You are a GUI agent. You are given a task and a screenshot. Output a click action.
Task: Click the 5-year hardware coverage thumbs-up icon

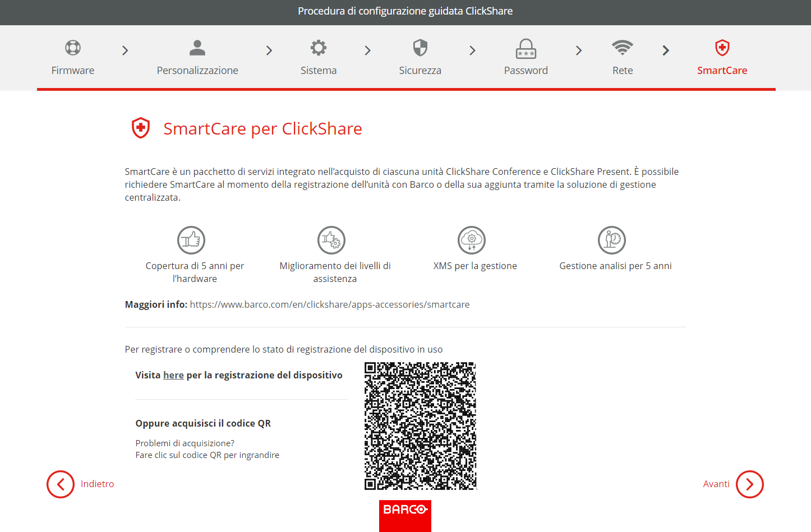click(191, 240)
